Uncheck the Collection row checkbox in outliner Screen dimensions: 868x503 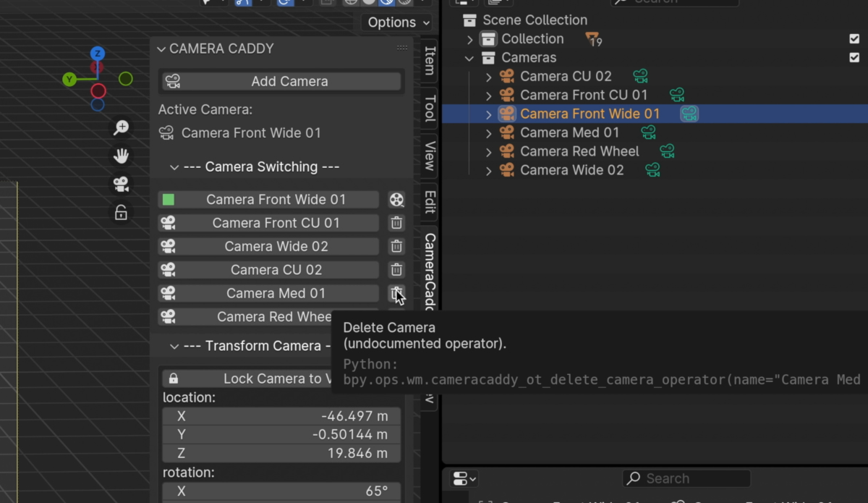click(x=854, y=39)
